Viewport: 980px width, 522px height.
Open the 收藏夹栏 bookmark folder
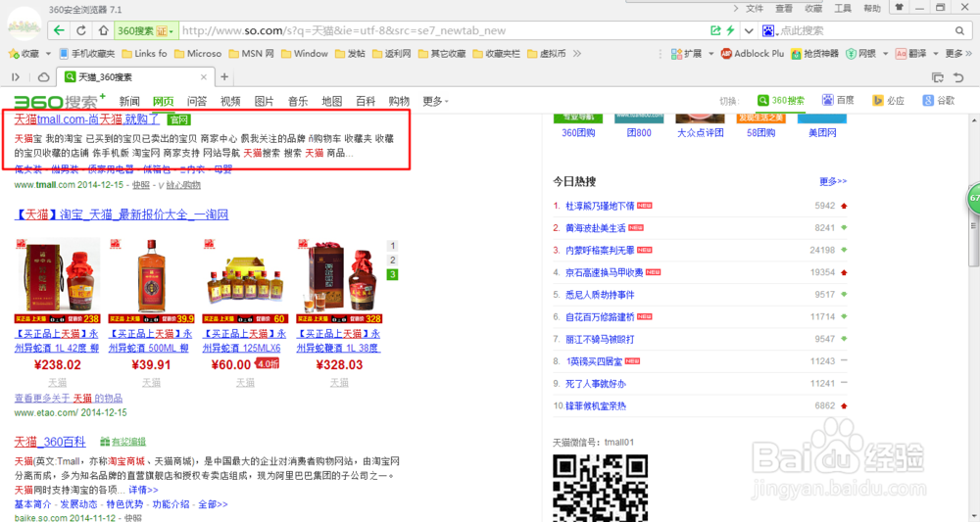coord(496,54)
